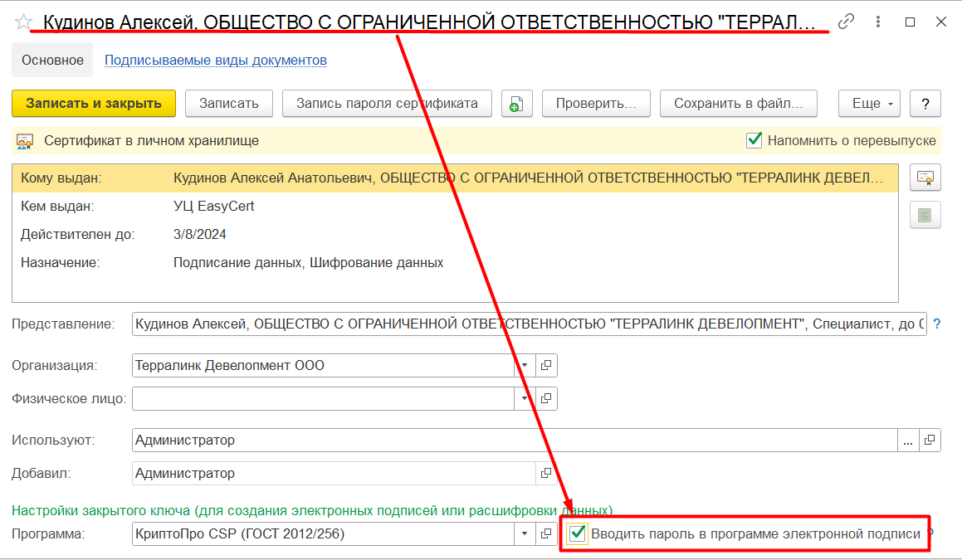This screenshot has width=962, height=560.
Task: Click Сертификат в личном хранилище label
Action: tap(151, 140)
